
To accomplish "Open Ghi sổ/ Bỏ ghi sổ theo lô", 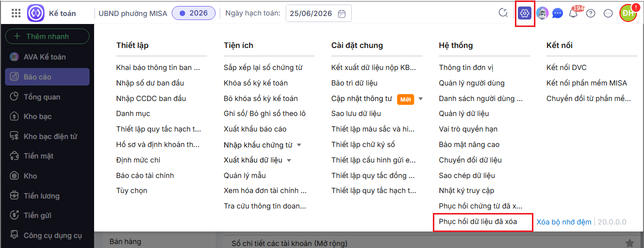I will tap(265, 113).
